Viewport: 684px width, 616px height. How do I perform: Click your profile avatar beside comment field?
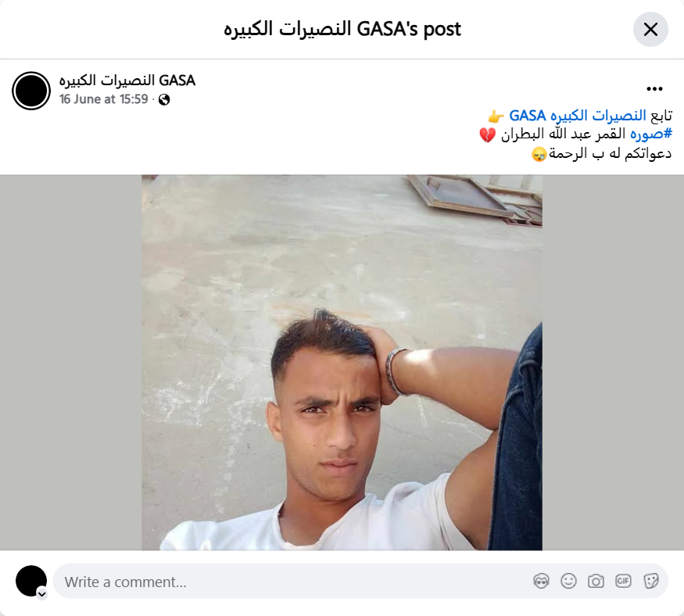(31, 581)
